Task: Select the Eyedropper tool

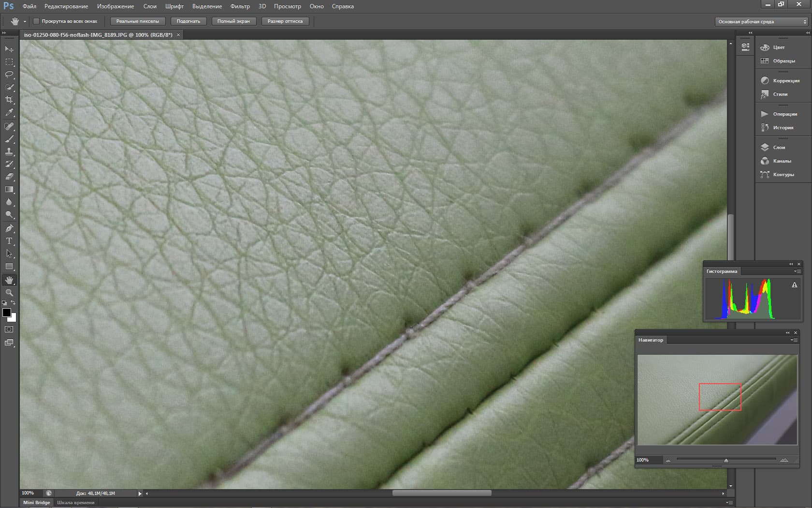Action: pyautogui.click(x=9, y=112)
